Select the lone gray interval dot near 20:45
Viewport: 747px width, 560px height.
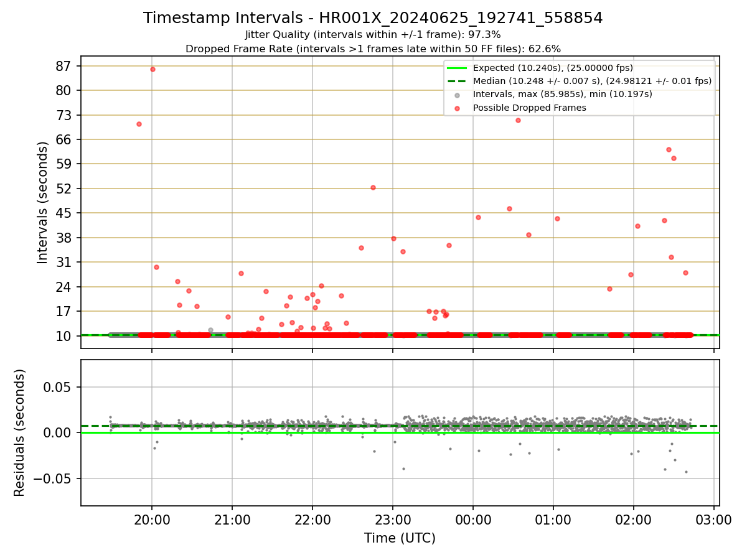pos(210,330)
